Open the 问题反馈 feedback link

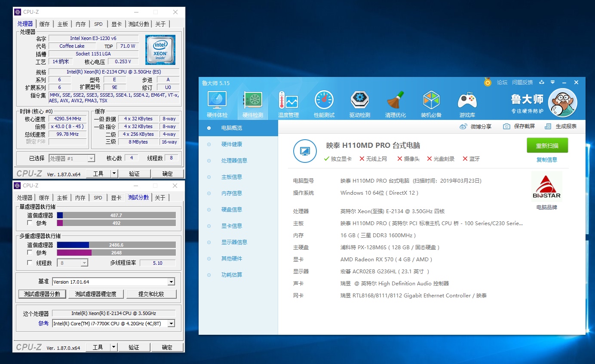tap(522, 83)
